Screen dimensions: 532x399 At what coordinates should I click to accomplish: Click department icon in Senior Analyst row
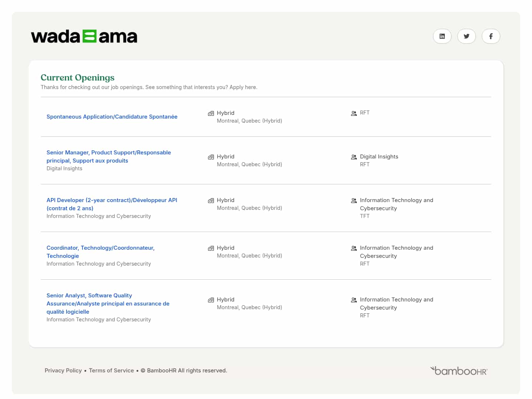pyautogui.click(x=354, y=300)
